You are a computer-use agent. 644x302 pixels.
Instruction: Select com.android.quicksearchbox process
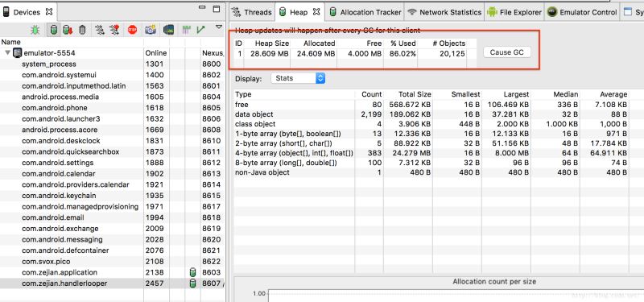tap(113, 151)
